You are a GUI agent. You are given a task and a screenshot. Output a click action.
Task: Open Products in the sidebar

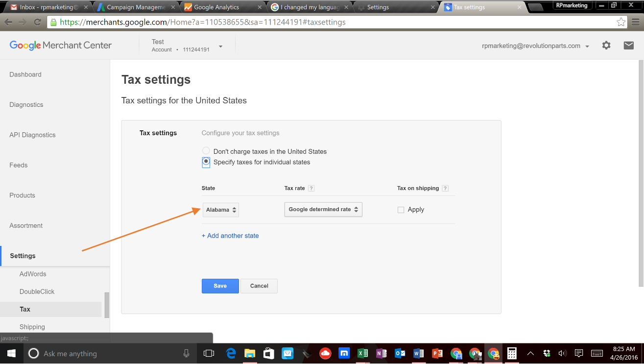[23, 195]
